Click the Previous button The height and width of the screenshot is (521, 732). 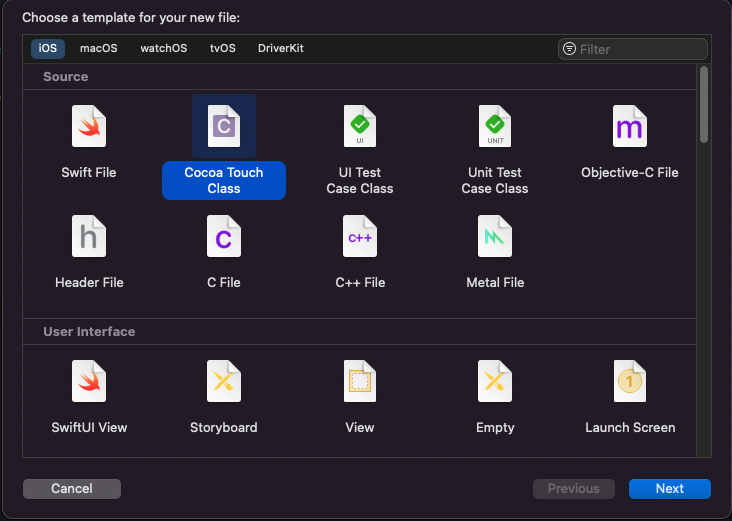click(x=574, y=489)
